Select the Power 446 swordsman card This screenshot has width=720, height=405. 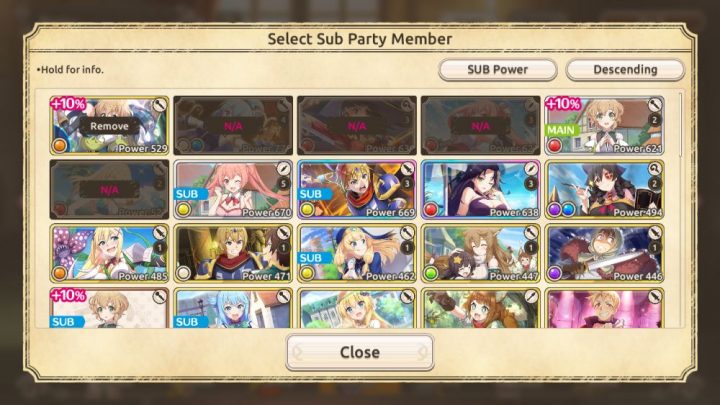point(604,253)
